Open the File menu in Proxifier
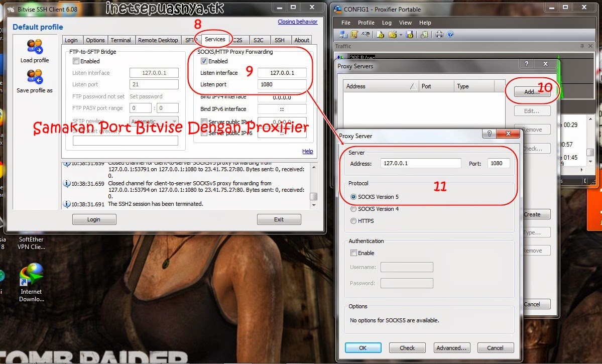 pos(346,23)
